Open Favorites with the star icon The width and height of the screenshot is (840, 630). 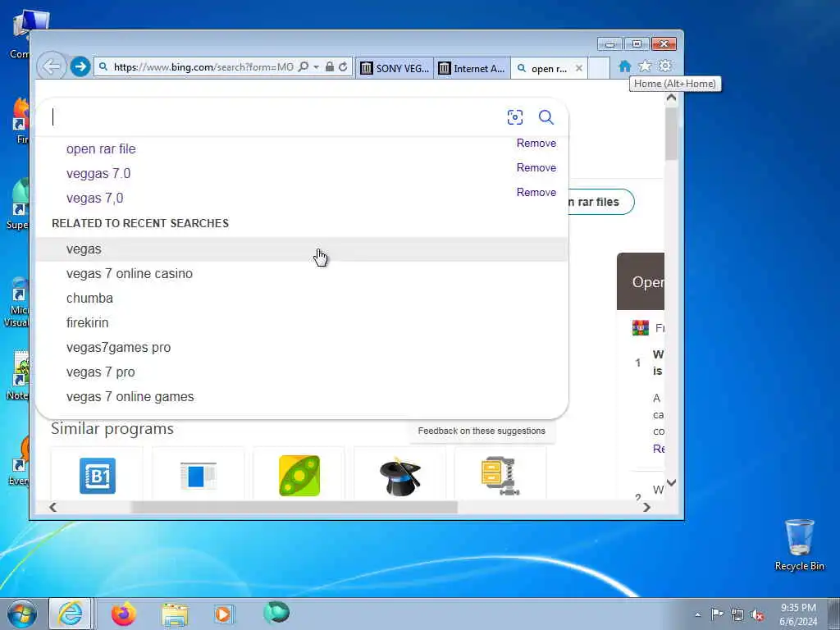[645, 66]
